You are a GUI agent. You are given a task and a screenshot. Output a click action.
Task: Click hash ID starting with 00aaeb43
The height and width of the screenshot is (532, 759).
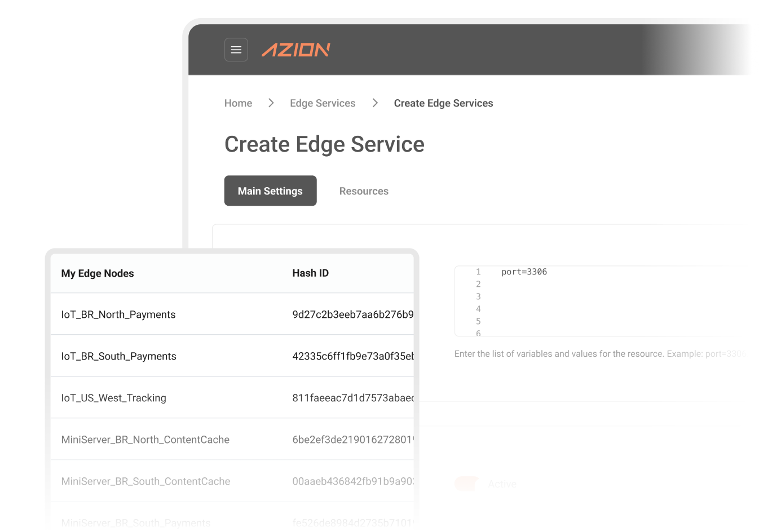click(x=353, y=481)
